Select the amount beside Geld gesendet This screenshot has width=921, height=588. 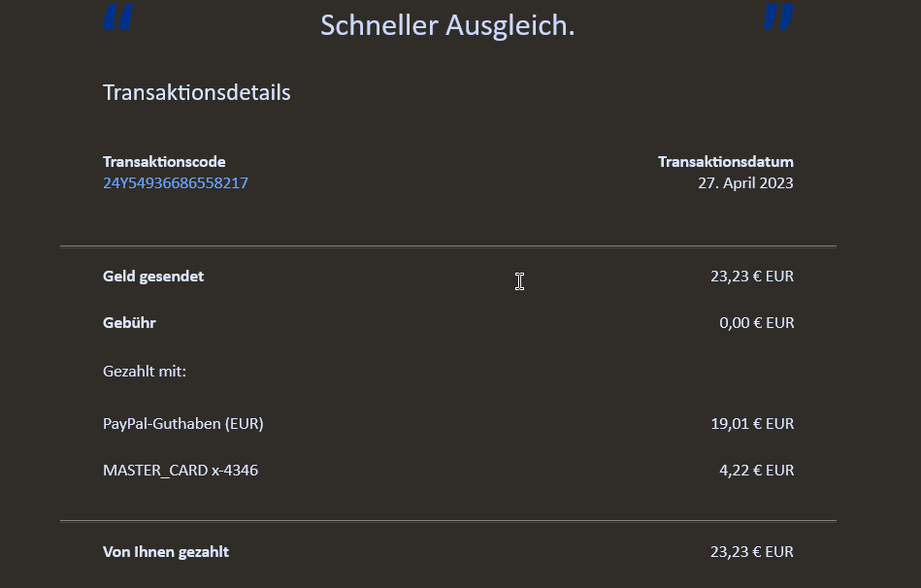752,277
